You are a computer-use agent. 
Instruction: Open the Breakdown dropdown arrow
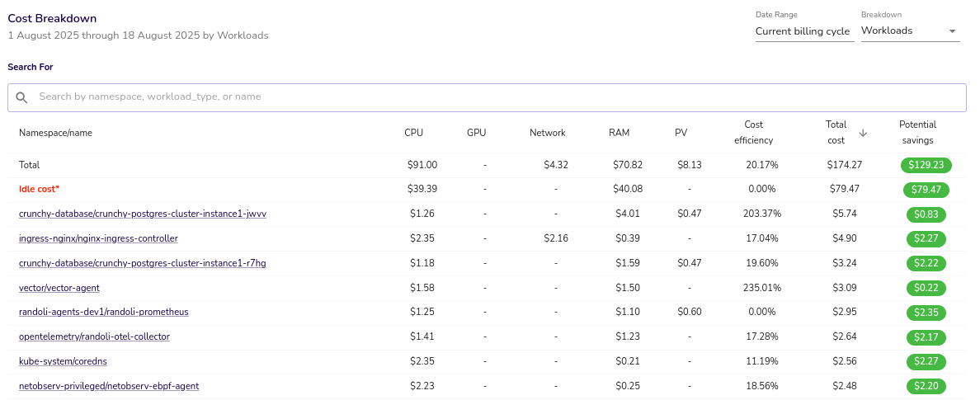click(953, 31)
